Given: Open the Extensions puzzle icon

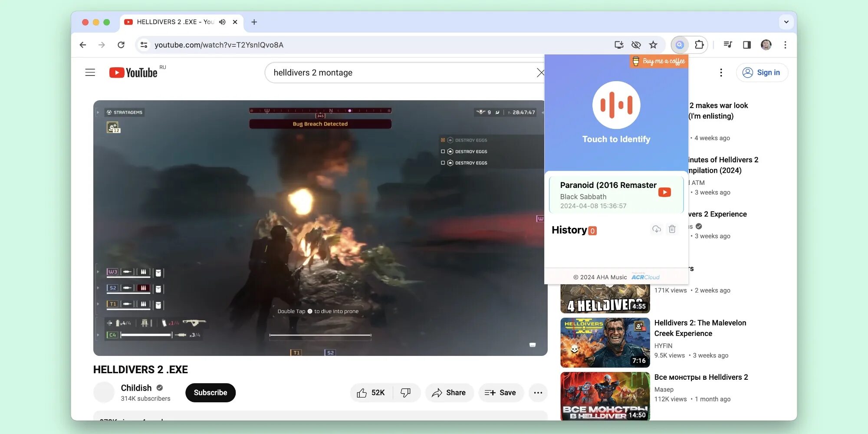Looking at the screenshot, I should [x=699, y=45].
